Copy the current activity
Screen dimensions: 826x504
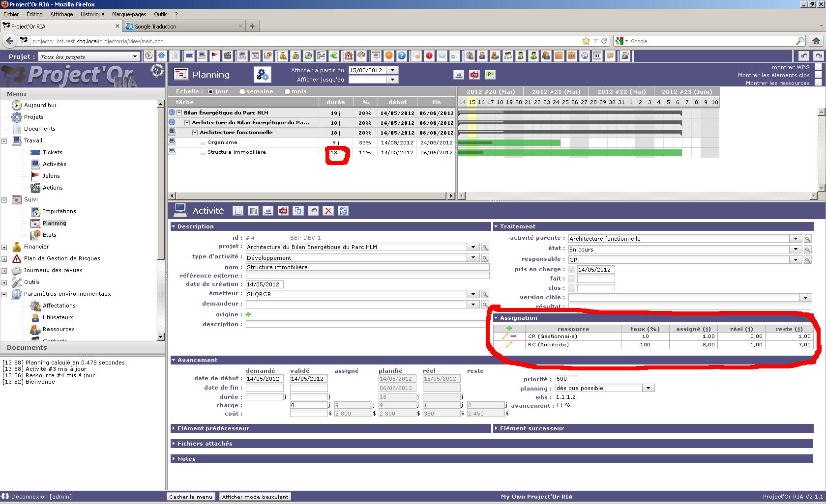298,211
